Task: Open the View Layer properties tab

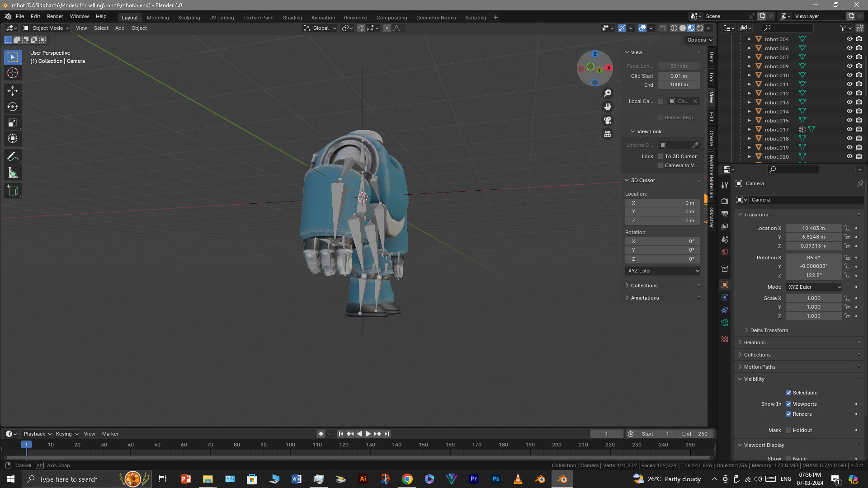Action: click(x=725, y=226)
